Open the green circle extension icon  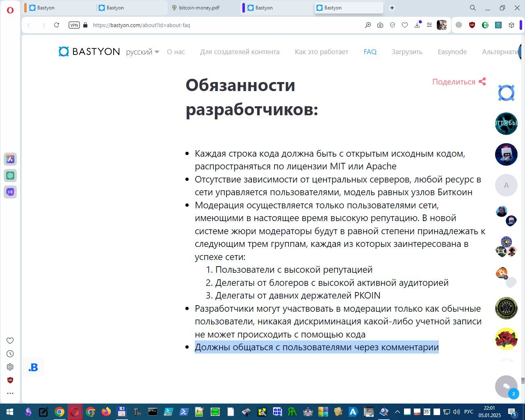coord(485,25)
